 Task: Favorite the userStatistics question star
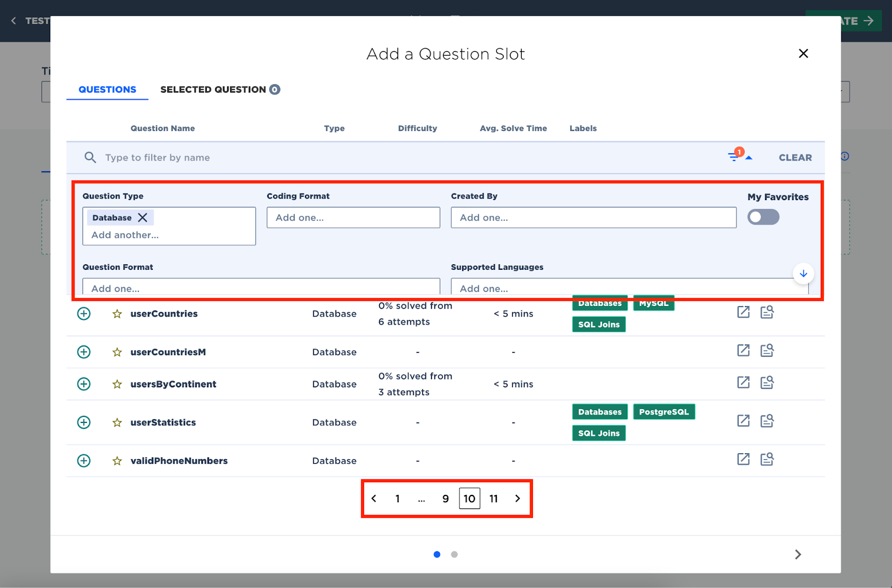[117, 422]
